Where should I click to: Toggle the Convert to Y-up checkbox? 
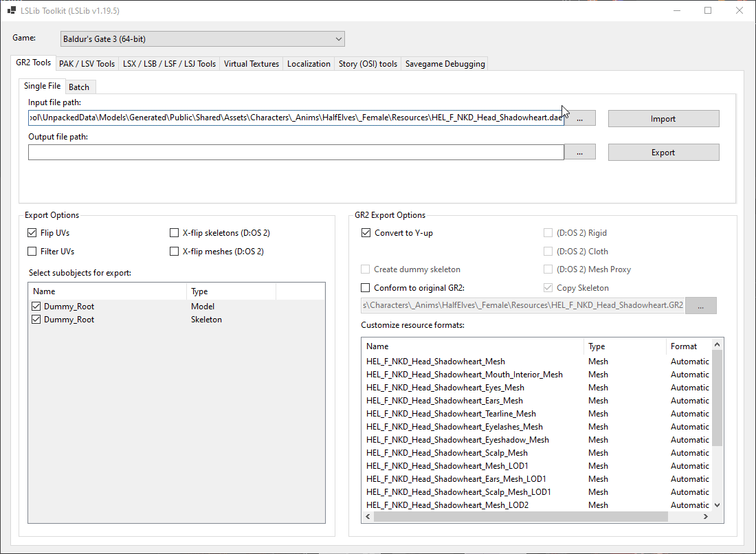(x=366, y=233)
